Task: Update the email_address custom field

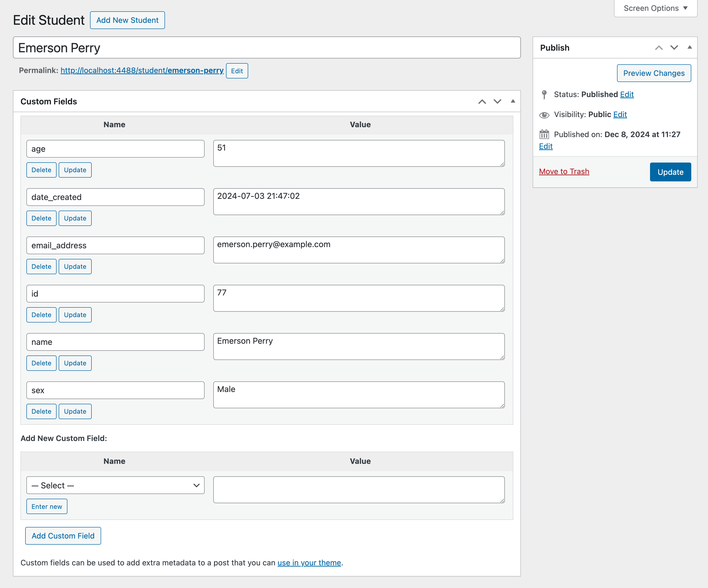Action: pos(75,266)
